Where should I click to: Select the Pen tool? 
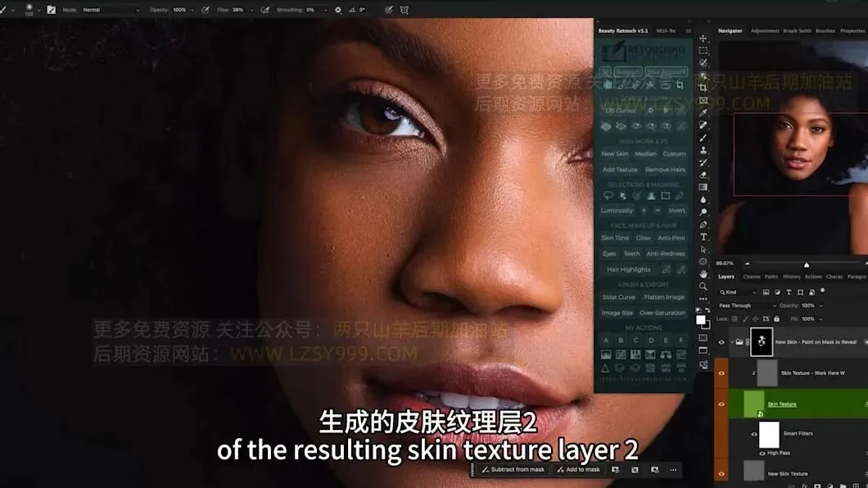coord(703,224)
